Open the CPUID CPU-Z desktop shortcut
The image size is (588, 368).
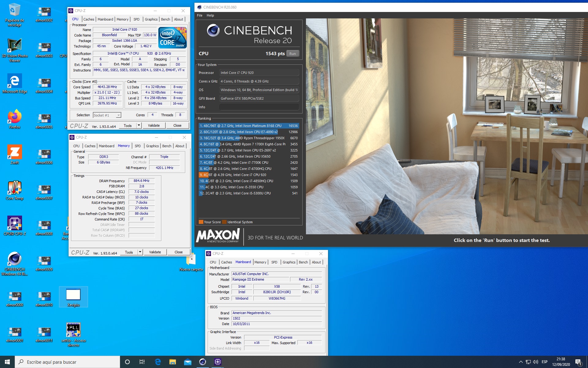(x=14, y=226)
